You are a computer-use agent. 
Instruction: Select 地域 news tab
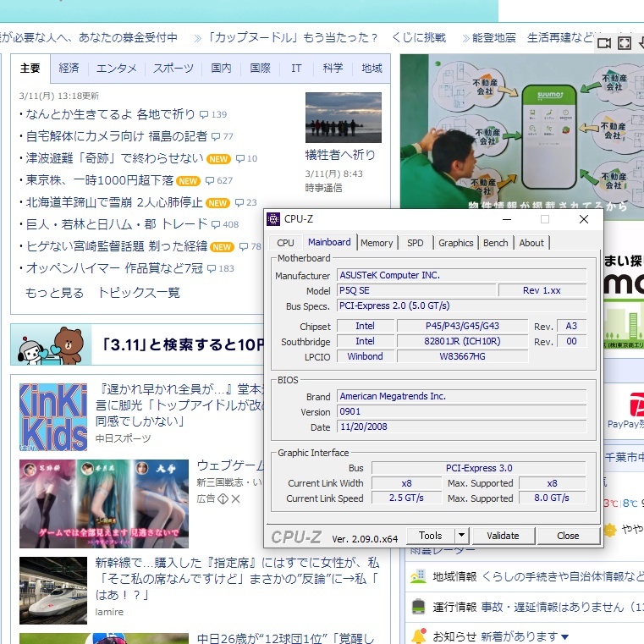[x=372, y=68]
